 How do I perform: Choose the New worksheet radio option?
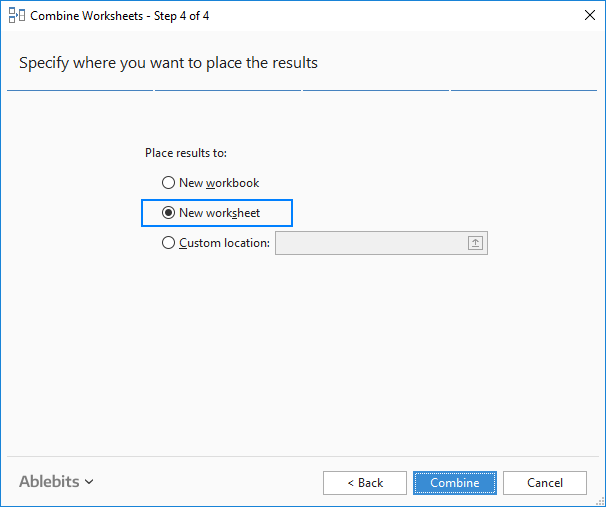(168, 213)
